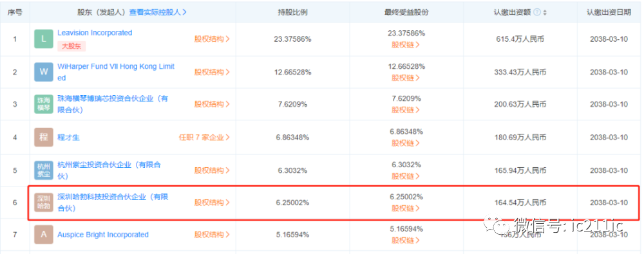Open 股权链 under 23.37586%
This screenshot has width=644, height=254.
point(406,45)
